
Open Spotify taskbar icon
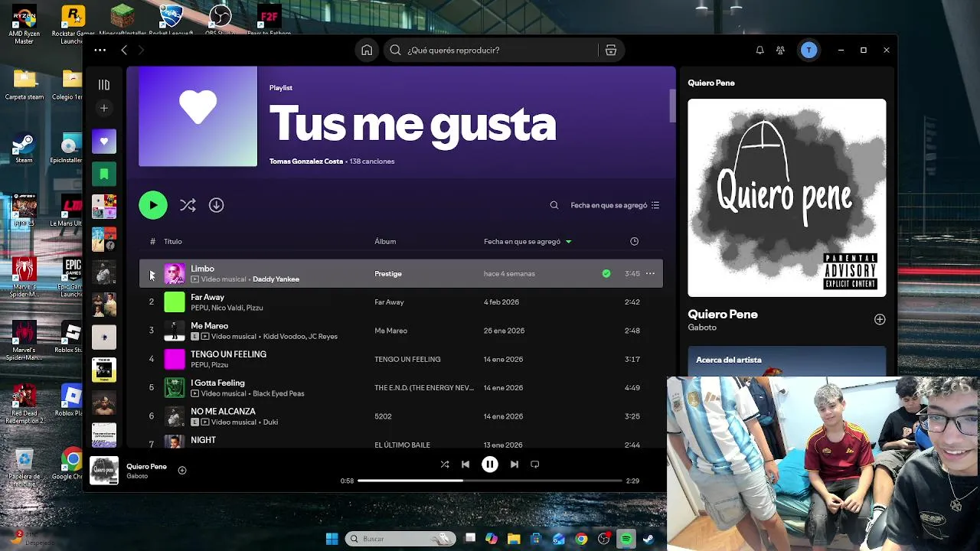click(x=626, y=539)
